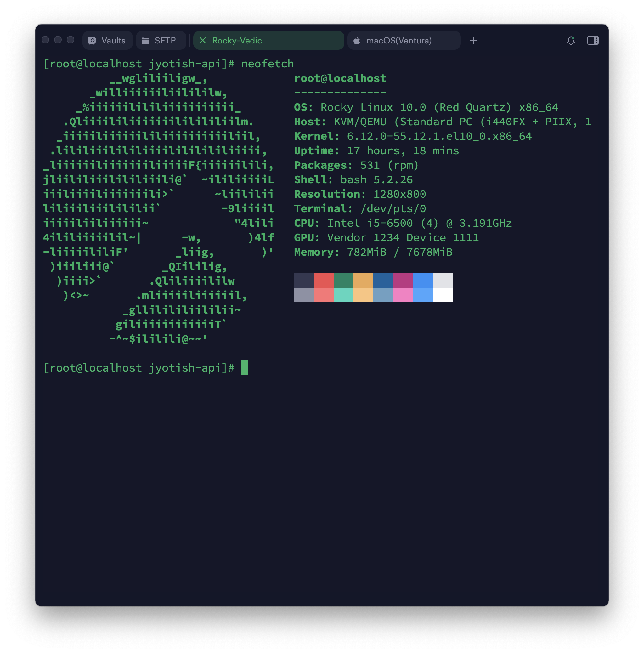Click the dark blue palette block
The width and height of the screenshot is (644, 653).
[383, 281]
